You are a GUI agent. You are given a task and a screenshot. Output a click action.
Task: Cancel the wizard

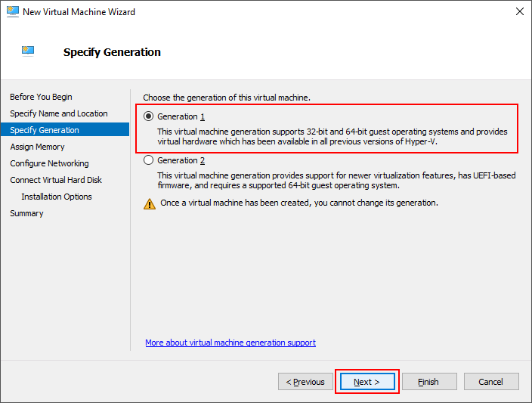pos(491,382)
